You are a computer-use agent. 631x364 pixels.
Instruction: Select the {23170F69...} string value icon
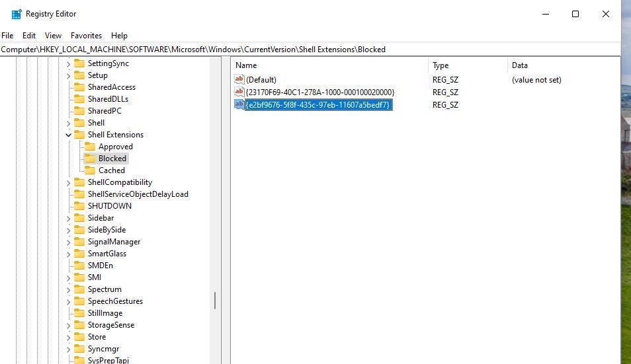coord(239,92)
